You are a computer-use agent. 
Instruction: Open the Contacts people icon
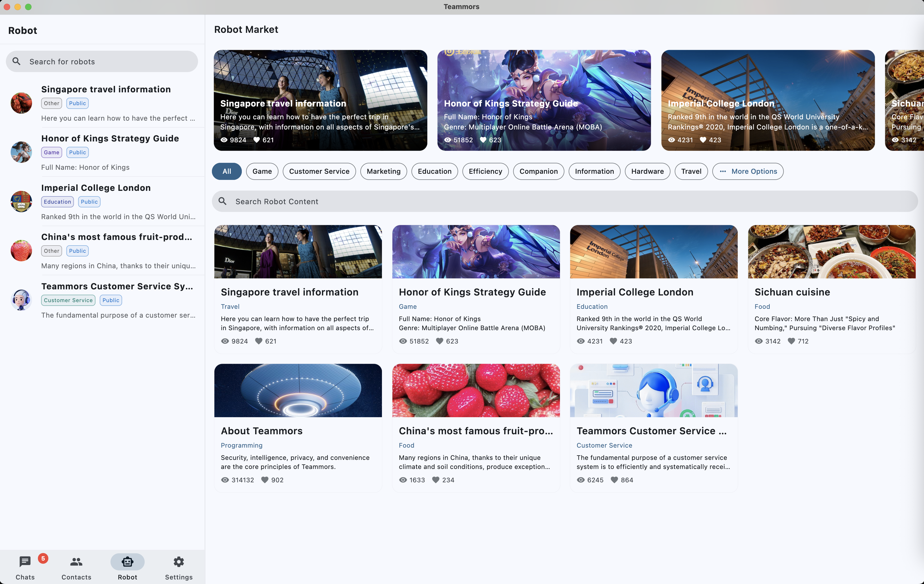pos(76,562)
